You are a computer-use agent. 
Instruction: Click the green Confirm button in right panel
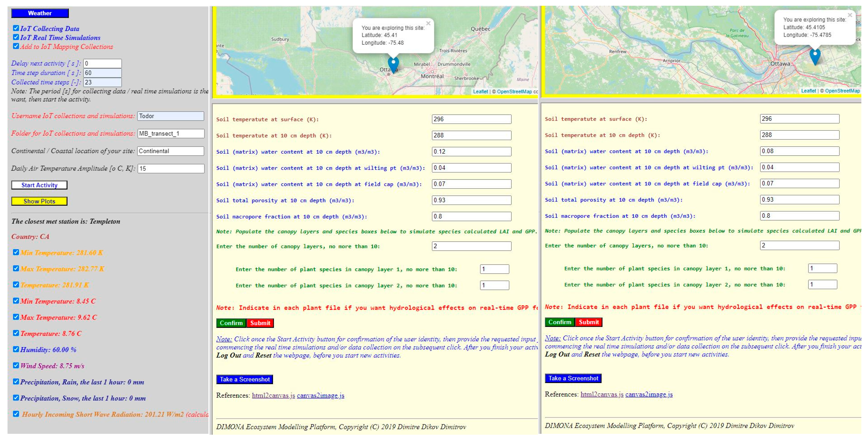pos(560,322)
